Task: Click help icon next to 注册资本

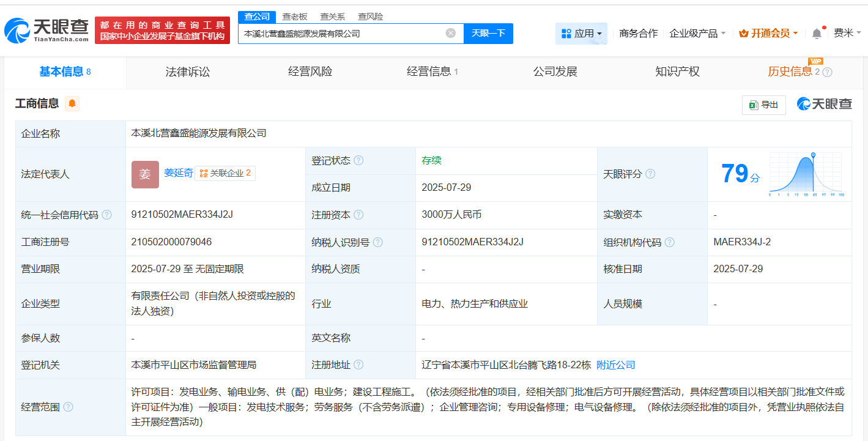Action: coord(358,215)
